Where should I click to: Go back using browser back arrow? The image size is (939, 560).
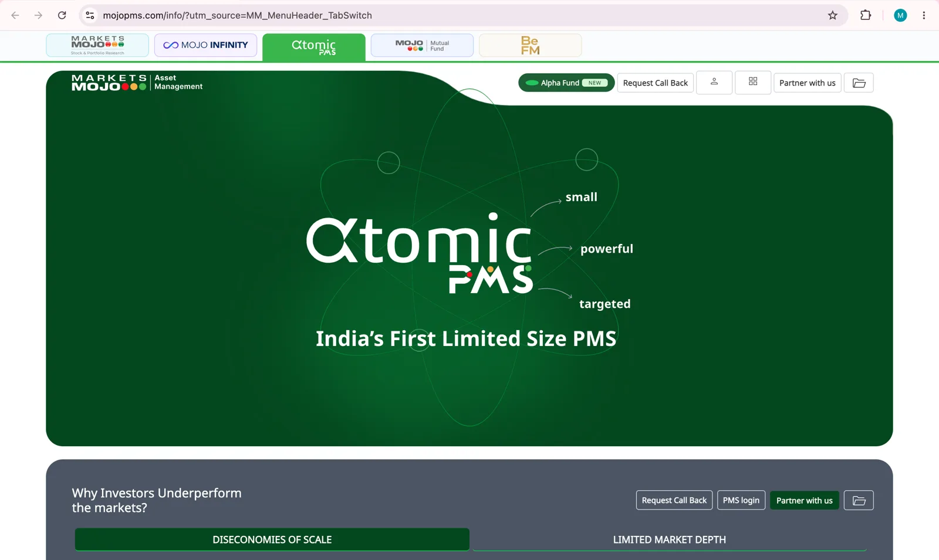[x=15, y=15]
